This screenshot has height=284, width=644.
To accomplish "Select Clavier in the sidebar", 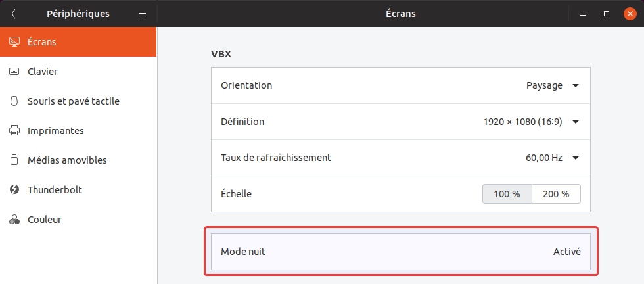I will [x=43, y=72].
